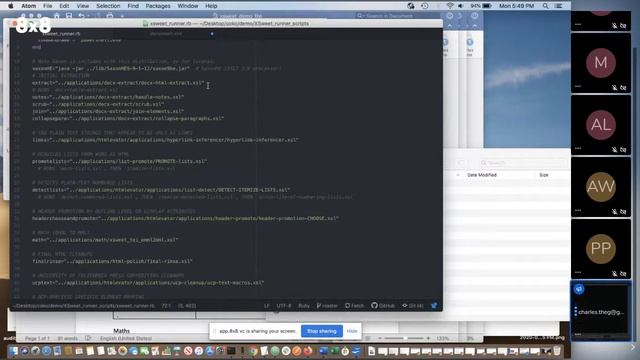Click the Fetch button in status bar

coord(354,306)
